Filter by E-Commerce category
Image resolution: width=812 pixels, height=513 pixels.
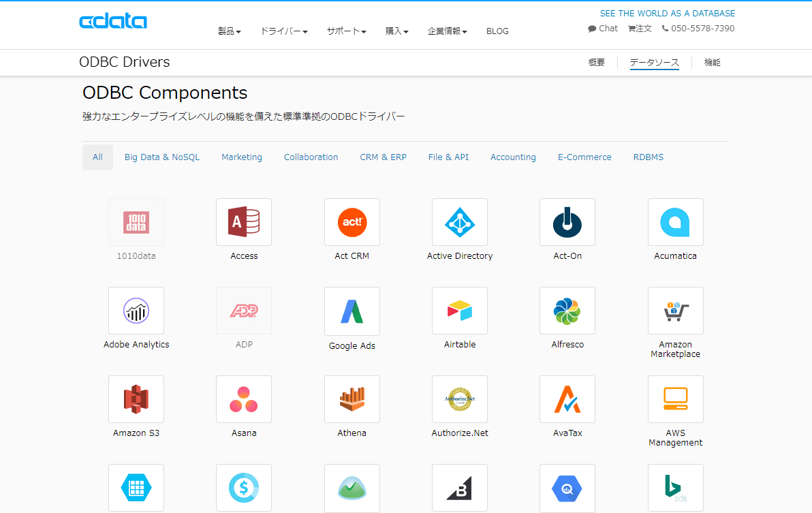[584, 157]
